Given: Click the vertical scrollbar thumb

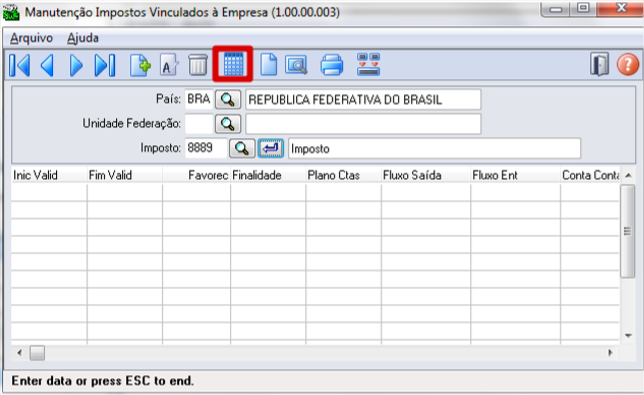Looking at the screenshot, I should (628, 231).
